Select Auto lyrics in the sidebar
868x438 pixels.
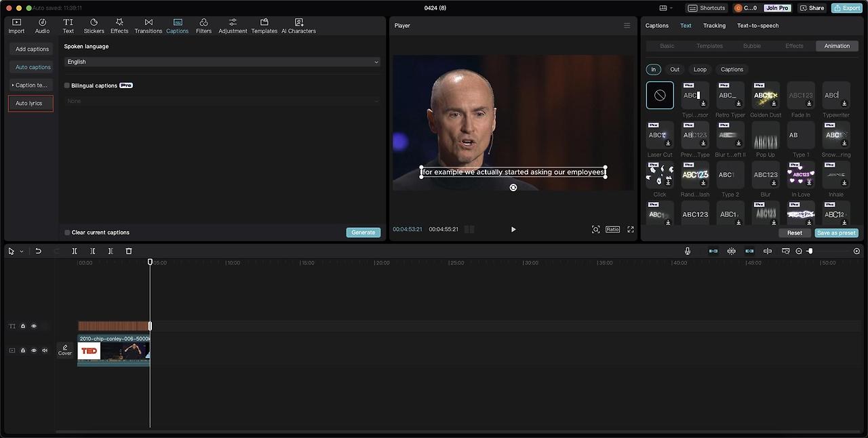[x=31, y=104]
